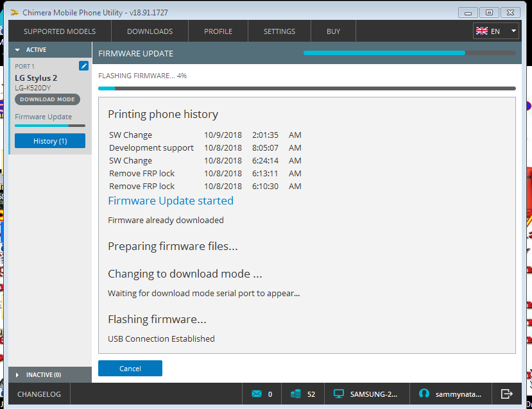This screenshot has width=532, height=409.
Task: Click the logout exit icon
Action: point(506,394)
